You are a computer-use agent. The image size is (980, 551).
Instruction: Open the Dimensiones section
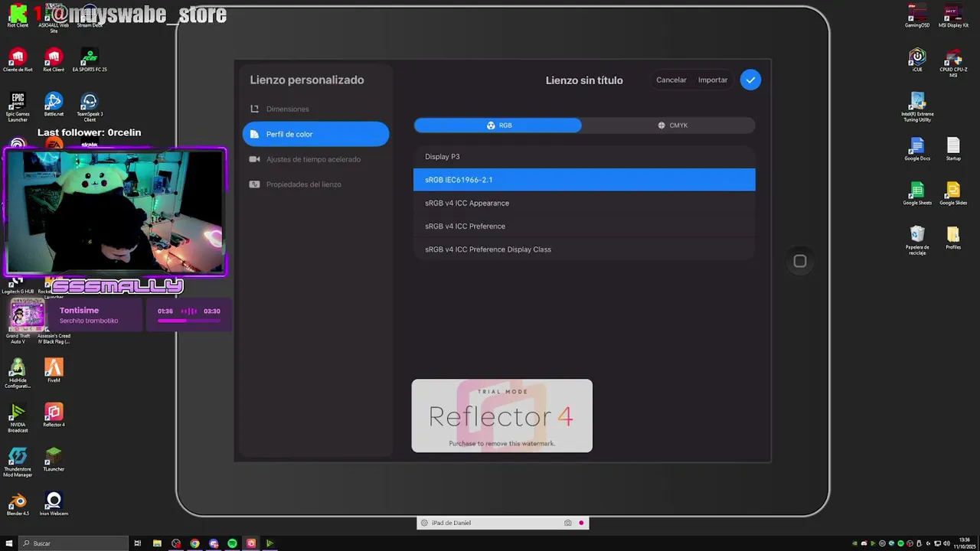(x=315, y=109)
